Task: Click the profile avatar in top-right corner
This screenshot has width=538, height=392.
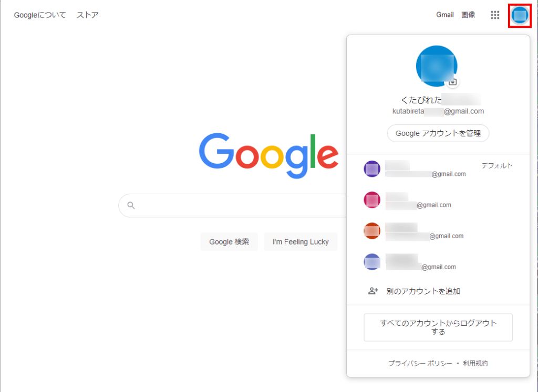Action: point(520,15)
